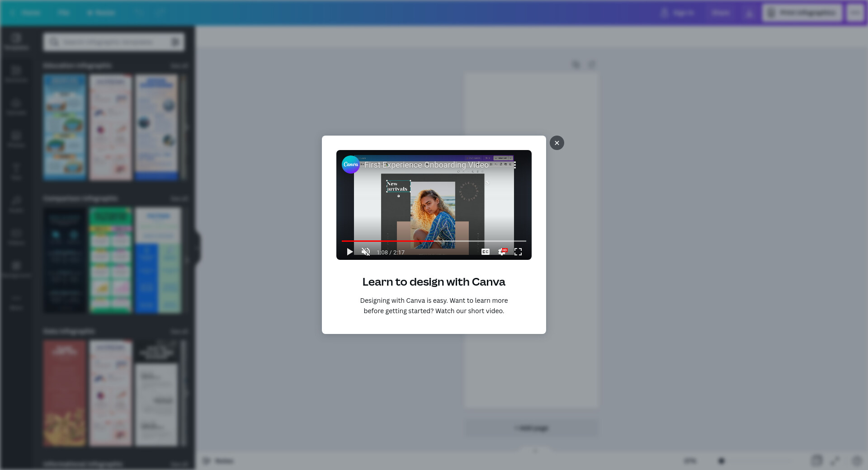Open the video's three-dot more options
Screen dimensions: 868x470
(514, 165)
